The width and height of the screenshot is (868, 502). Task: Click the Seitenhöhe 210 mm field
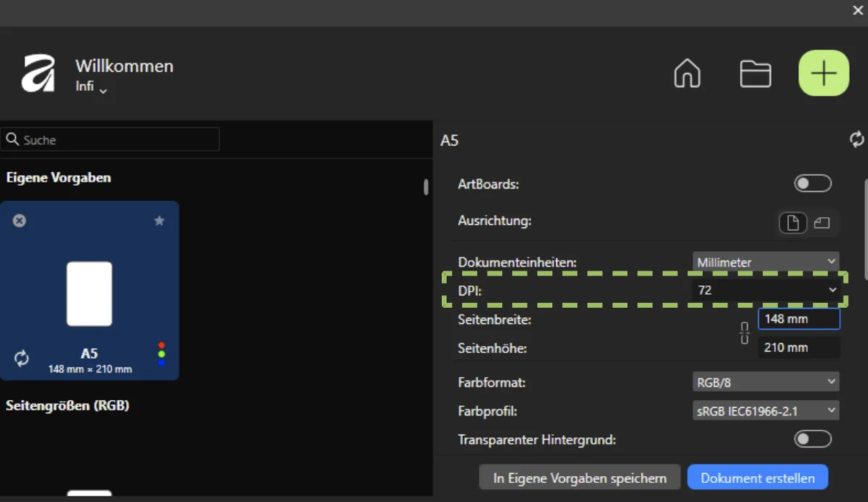tap(799, 347)
